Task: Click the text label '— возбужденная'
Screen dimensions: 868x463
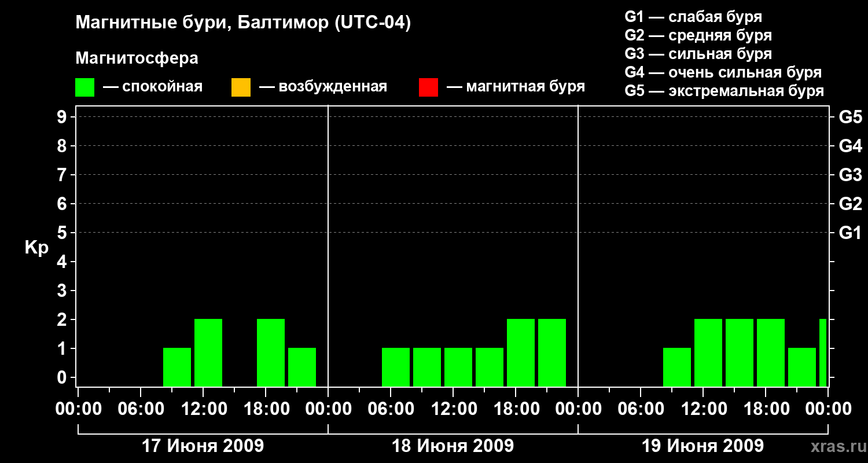Action: pos(323,87)
